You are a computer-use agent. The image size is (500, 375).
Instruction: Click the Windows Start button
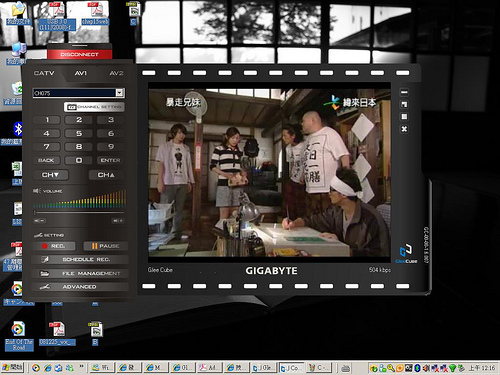point(12,368)
